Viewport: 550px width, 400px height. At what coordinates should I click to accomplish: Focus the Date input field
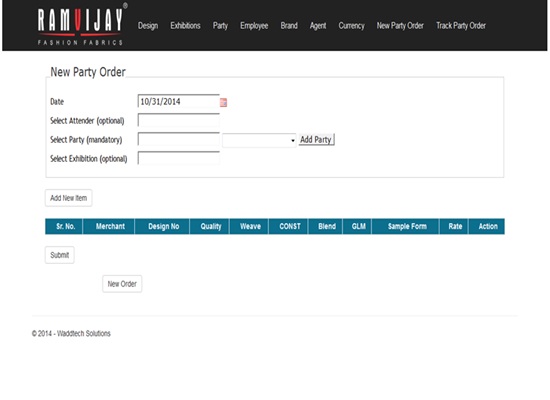[179, 101]
